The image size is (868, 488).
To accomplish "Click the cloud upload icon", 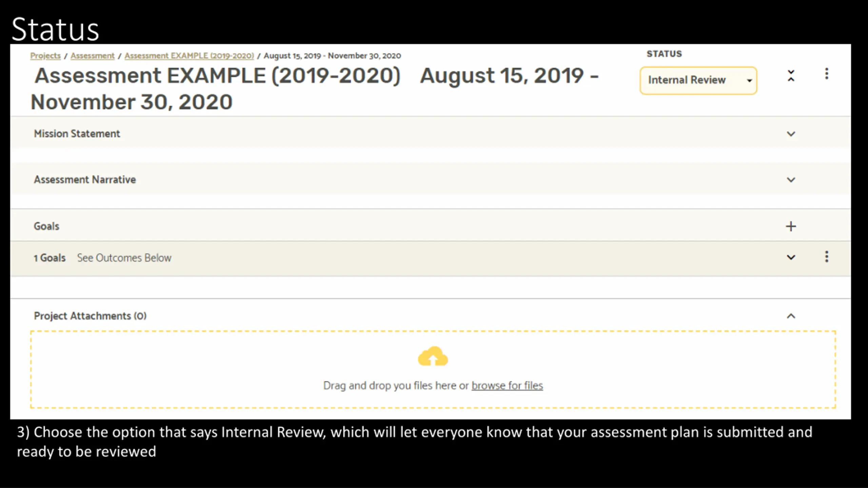I will pyautogui.click(x=433, y=356).
